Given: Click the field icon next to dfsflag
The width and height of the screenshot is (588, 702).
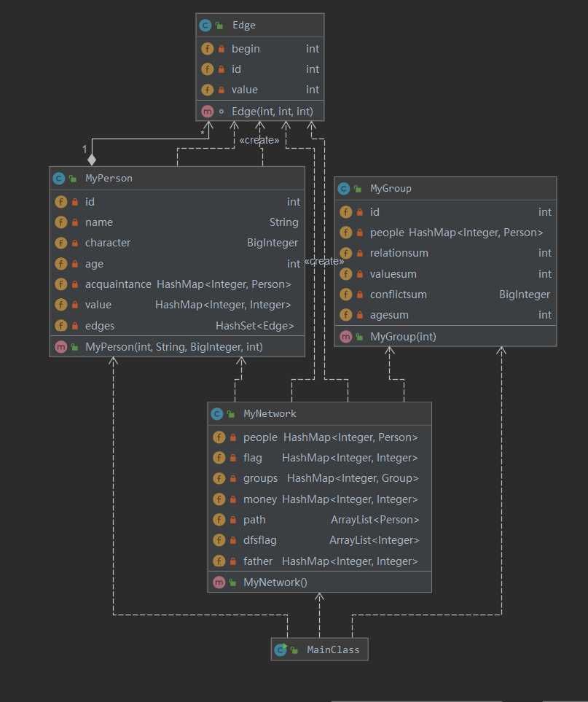Looking at the screenshot, I should (x=219, y=541).
